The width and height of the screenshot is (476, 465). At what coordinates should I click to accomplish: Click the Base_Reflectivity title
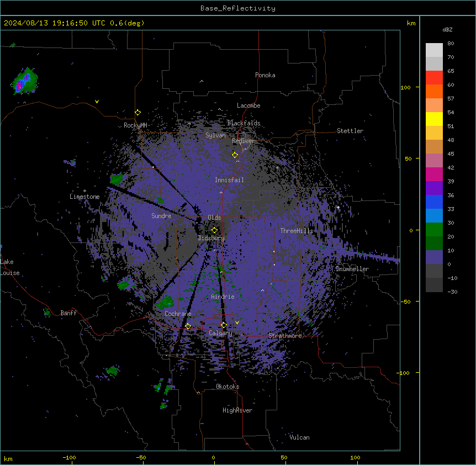[238, 8]
